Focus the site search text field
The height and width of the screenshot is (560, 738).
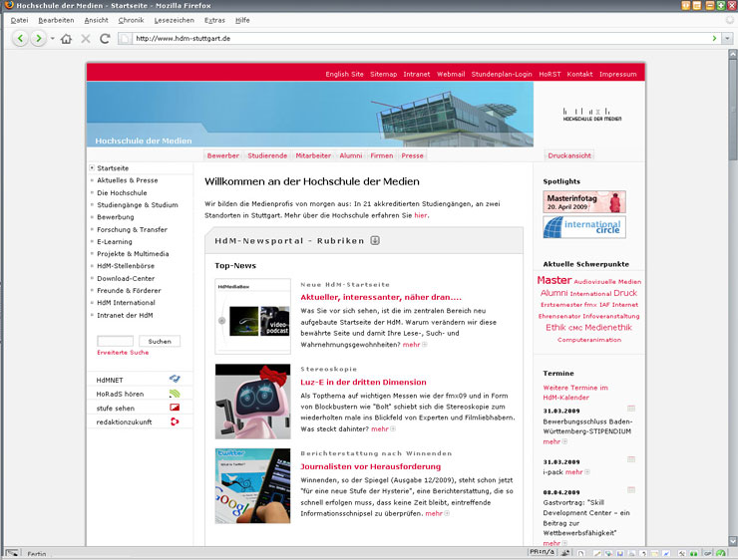[x=115, y=341]
